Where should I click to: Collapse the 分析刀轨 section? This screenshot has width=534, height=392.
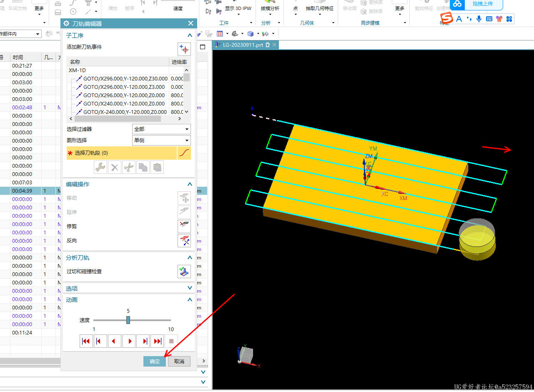click(x=190, y=258)
